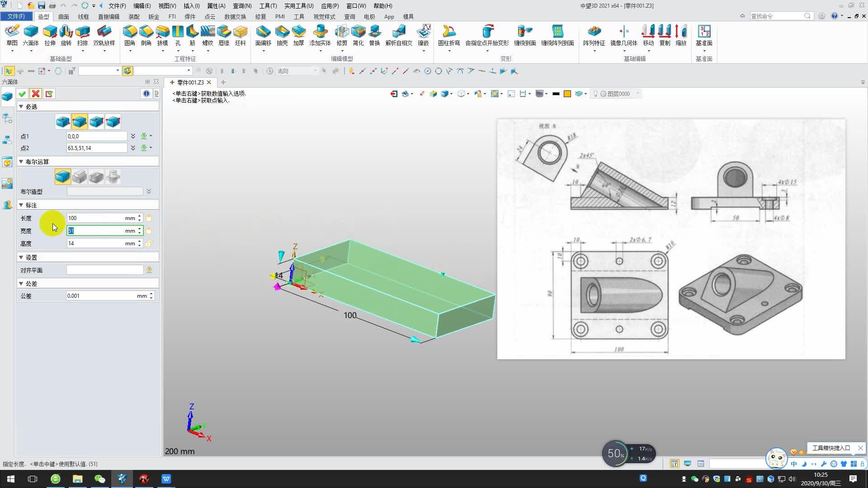Viewport: 868px width, 488px height.
Task: Switch to the 钣金 ribbon tab
Action: [154, 16]
